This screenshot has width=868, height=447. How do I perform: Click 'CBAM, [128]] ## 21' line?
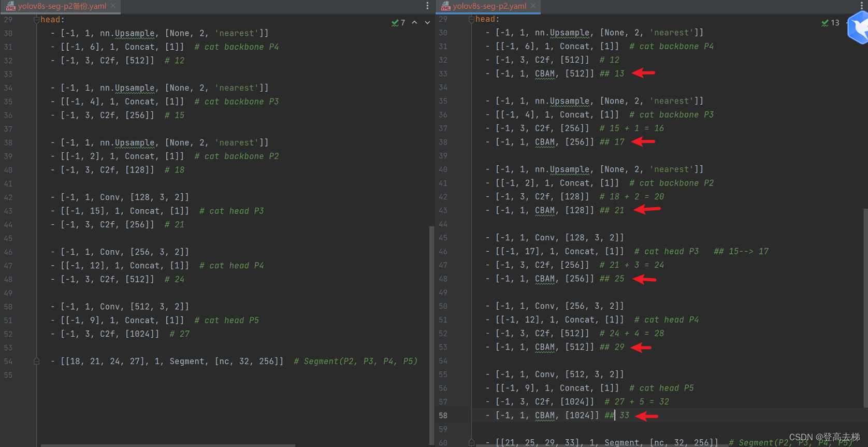click(555, 210)
